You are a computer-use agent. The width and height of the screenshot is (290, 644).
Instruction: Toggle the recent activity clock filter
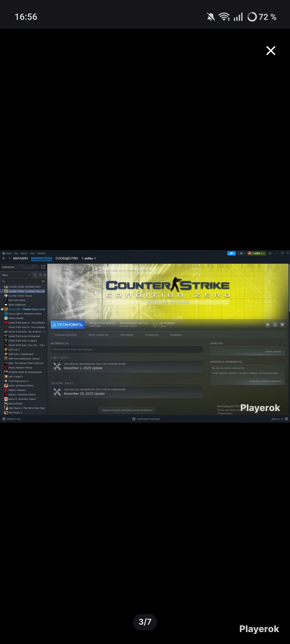click(40, 275)
